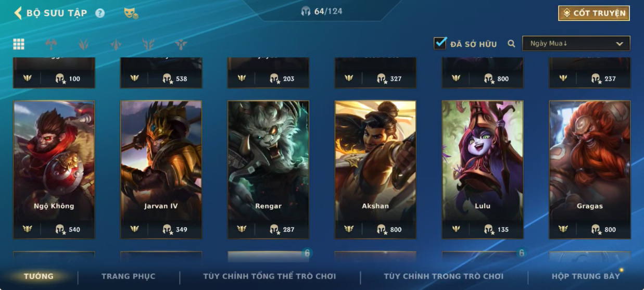The width and height of the screenshot is (644, 290).
Task: Click the helmet points icon under Akshan
Action: [382, 229]
